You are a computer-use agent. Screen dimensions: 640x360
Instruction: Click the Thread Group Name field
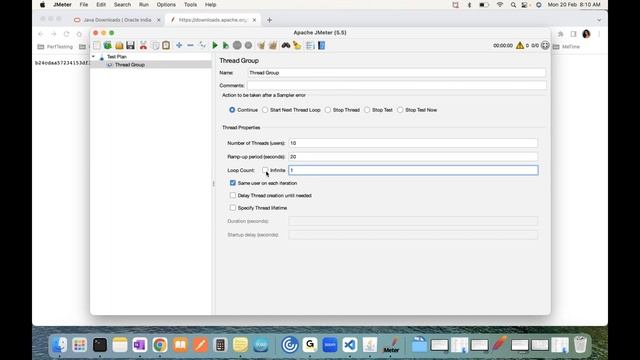[x=396, y=73]
